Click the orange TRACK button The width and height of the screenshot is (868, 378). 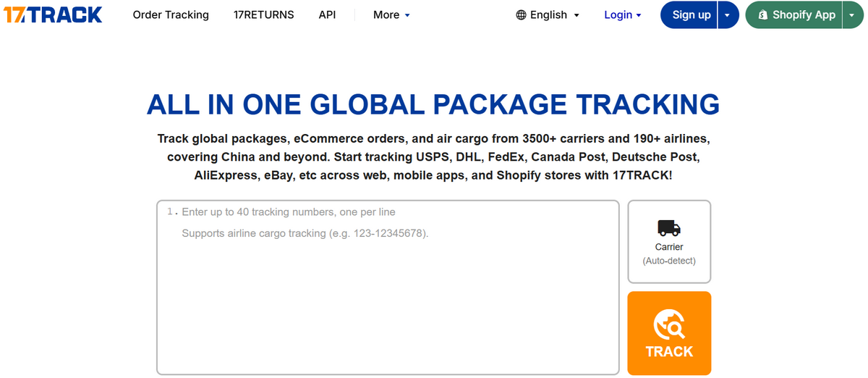tap(669, 333)
